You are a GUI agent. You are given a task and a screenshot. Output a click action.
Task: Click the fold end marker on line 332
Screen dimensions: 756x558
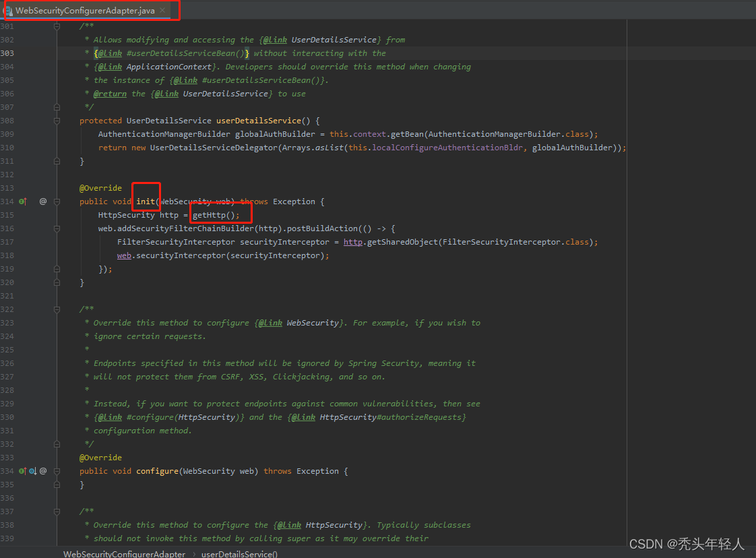(57, 444)
